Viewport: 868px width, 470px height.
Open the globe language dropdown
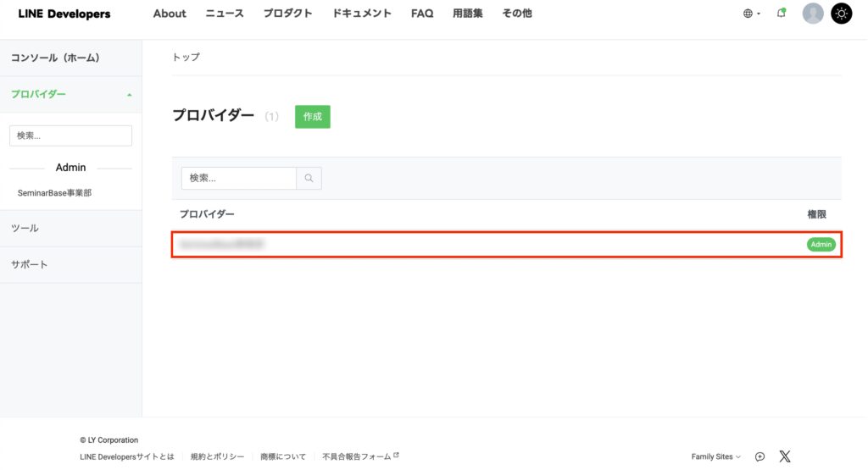(x=751, y=14)
